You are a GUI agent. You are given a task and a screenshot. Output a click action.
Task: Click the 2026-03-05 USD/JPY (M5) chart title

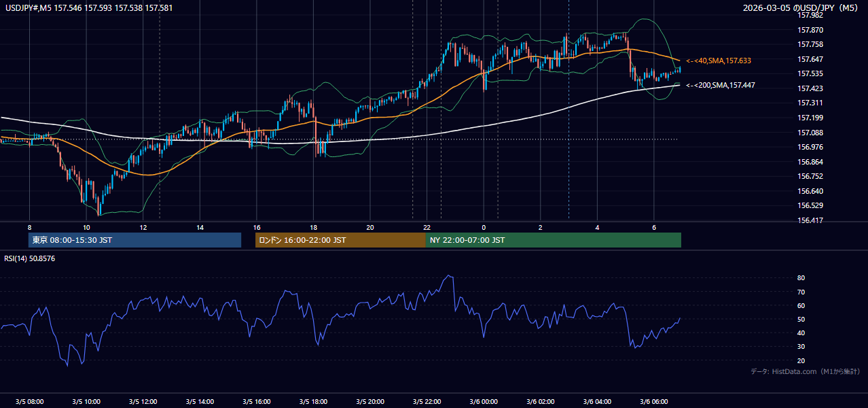click(x=801, y=7)
